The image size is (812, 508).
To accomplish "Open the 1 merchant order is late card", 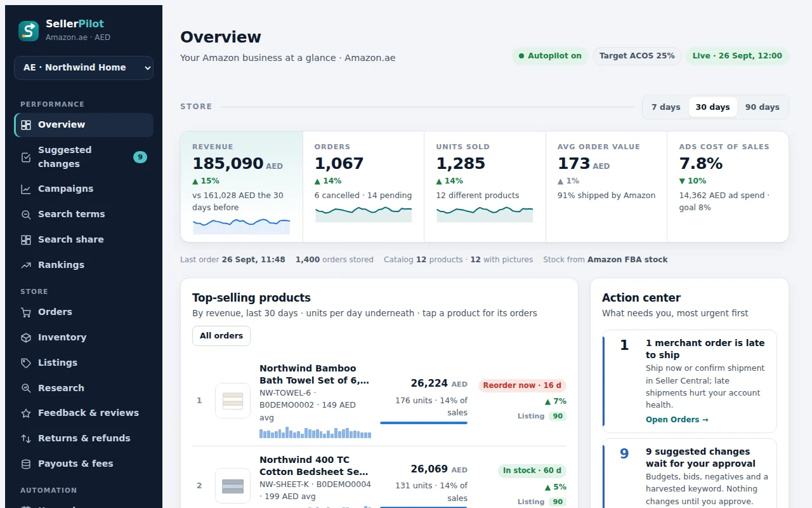I will [690, 381].
